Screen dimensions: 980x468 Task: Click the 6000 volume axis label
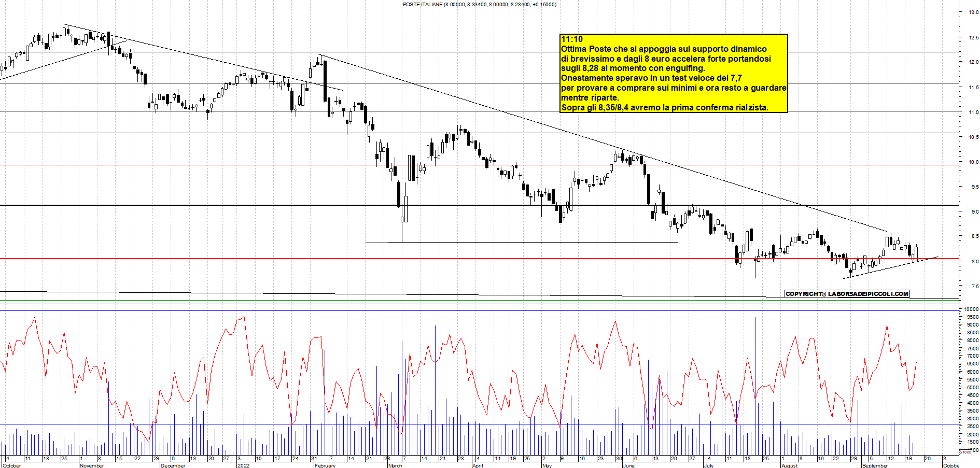(972, 372)
